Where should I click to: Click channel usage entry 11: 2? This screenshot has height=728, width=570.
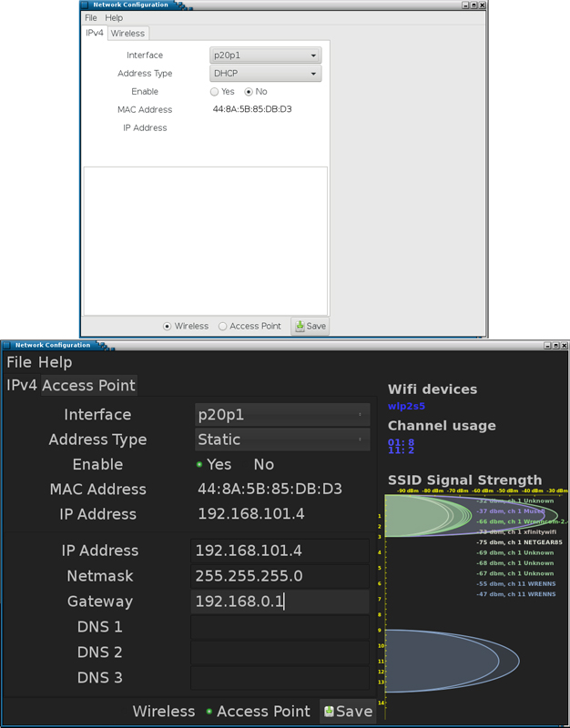[401, 450]
